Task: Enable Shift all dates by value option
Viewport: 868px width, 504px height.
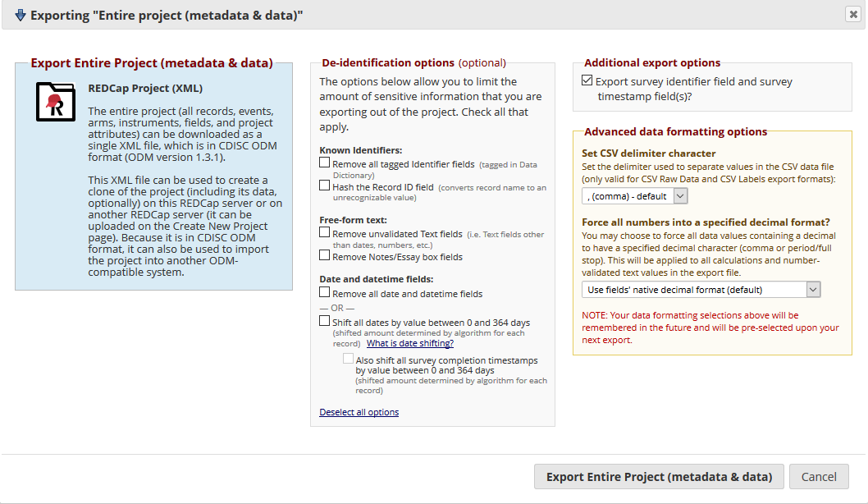Action: pos(324,321)
